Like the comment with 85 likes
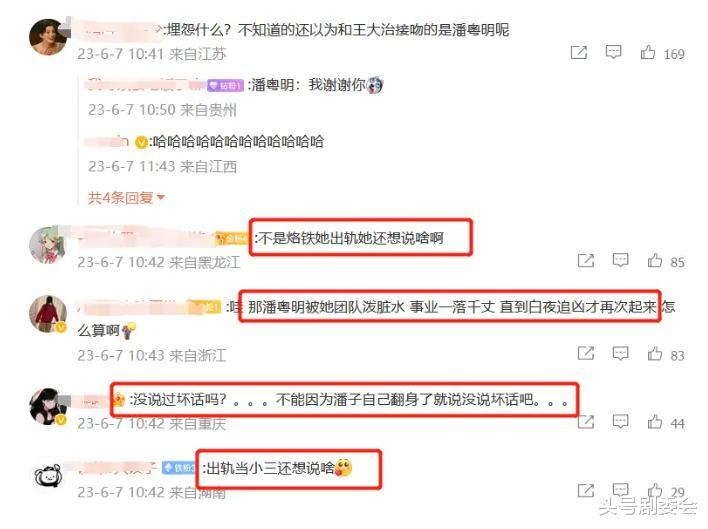Screen dimensions: 708x529 point(655,260)
